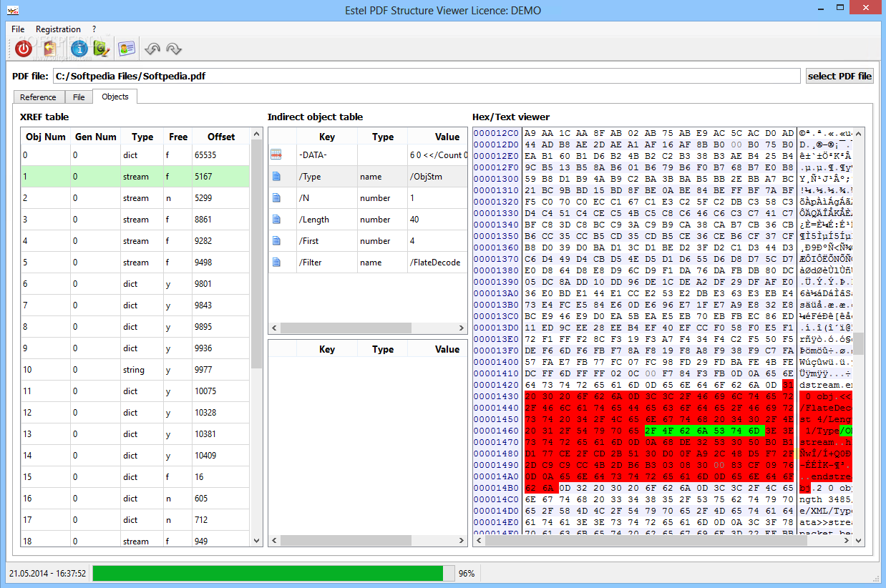Select XREF row with offset 5299

coord(135,198)
